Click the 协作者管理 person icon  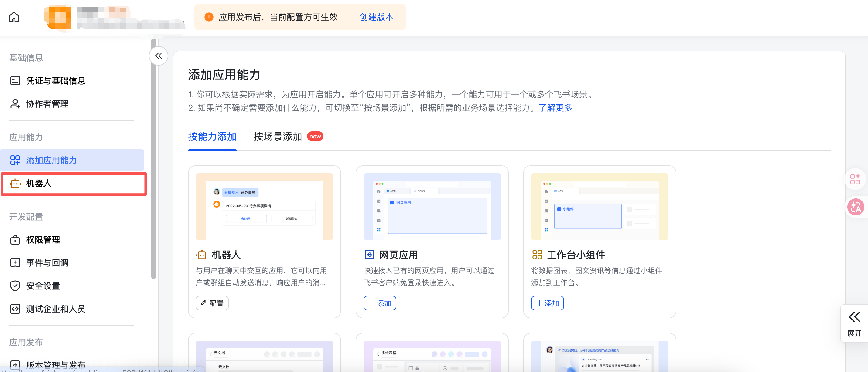pos(15,104)
